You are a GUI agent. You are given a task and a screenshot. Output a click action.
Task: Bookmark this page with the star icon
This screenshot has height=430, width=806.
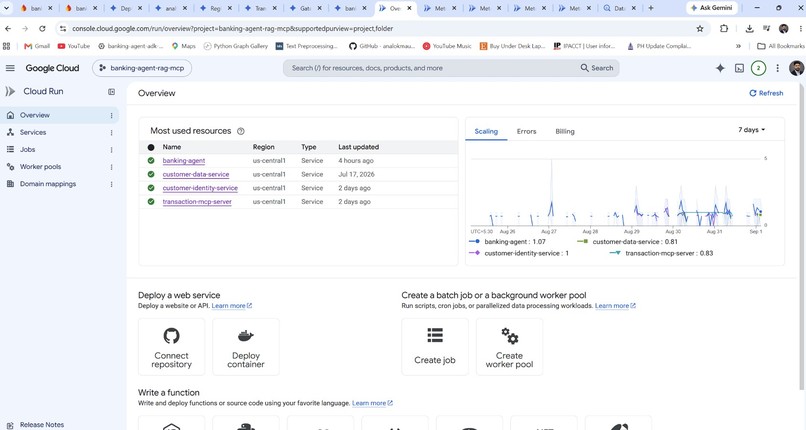point(700,29)
